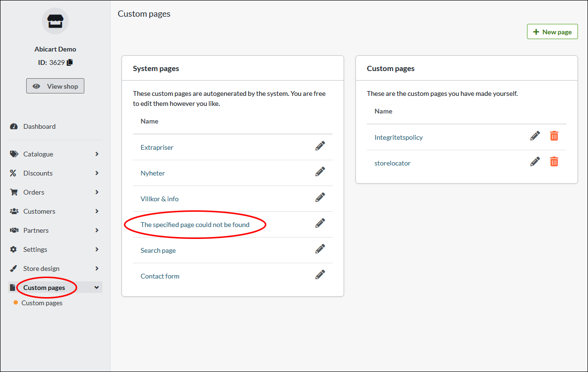Edit the Search page via pencil
Screen dimensions: 588x372
click(320, 249)
